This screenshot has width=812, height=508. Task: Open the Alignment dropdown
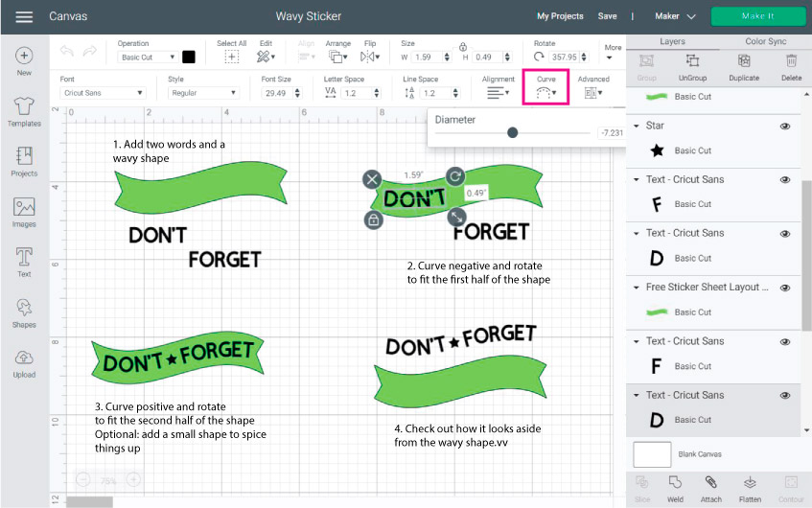(498, 93)
